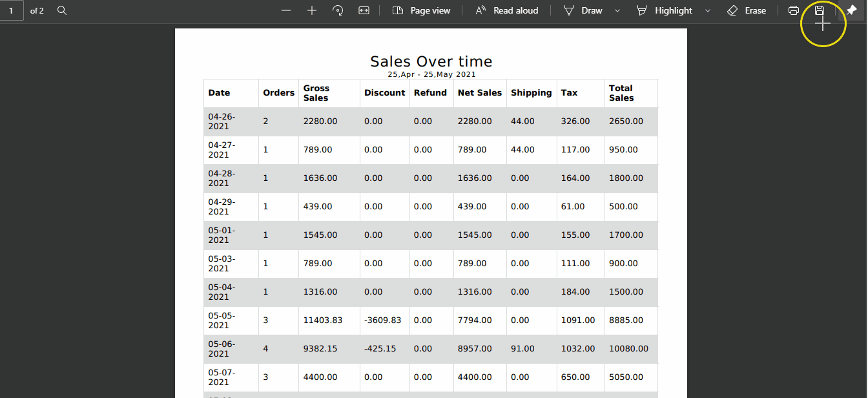Click the date cell '04-27-2021'
868x398 pixels.
click(222, 150)
